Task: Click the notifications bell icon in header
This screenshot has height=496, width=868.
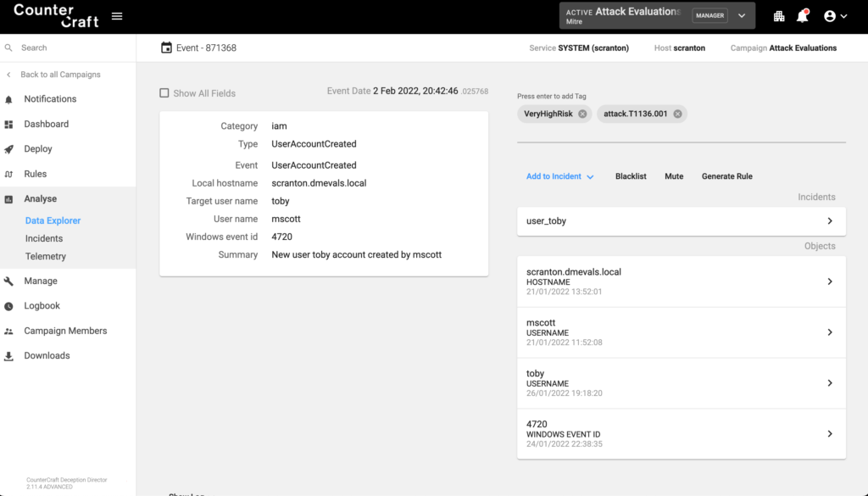Action: (802, 16)
